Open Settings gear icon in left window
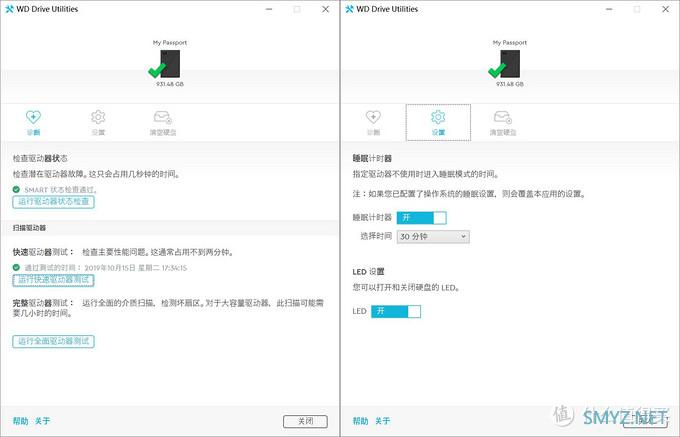This screenshot has height=437, width=680. tap(98, 117)
